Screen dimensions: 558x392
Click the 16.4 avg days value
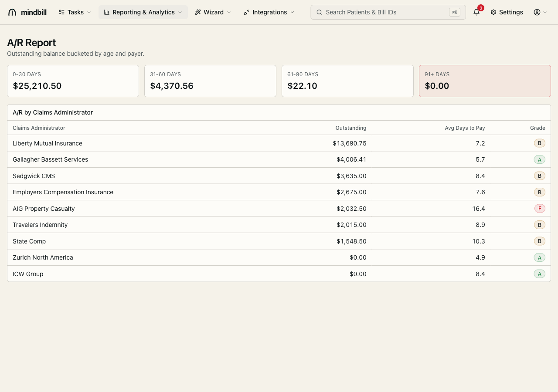(x=479, y=209)
